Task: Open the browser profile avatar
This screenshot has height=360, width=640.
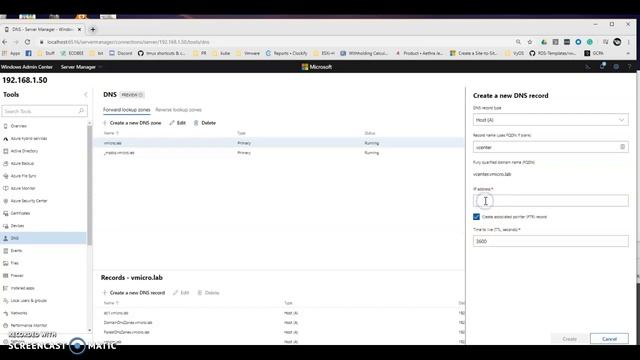Action: point(617,42)
